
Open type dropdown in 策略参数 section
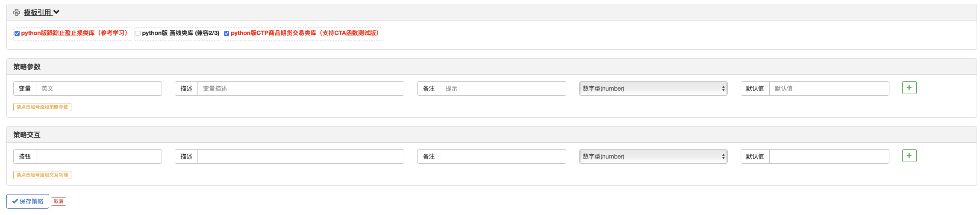pos(653,88)
